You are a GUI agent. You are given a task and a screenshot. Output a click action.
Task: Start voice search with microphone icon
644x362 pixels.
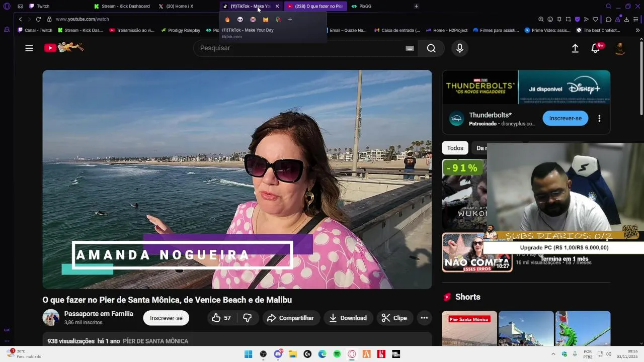[x=459, y=48]
